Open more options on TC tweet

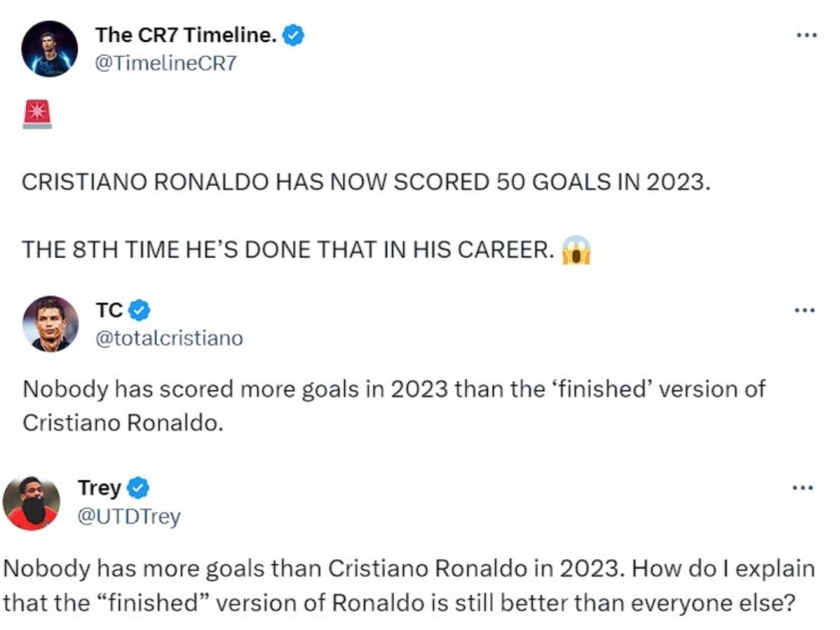point(805,311)
